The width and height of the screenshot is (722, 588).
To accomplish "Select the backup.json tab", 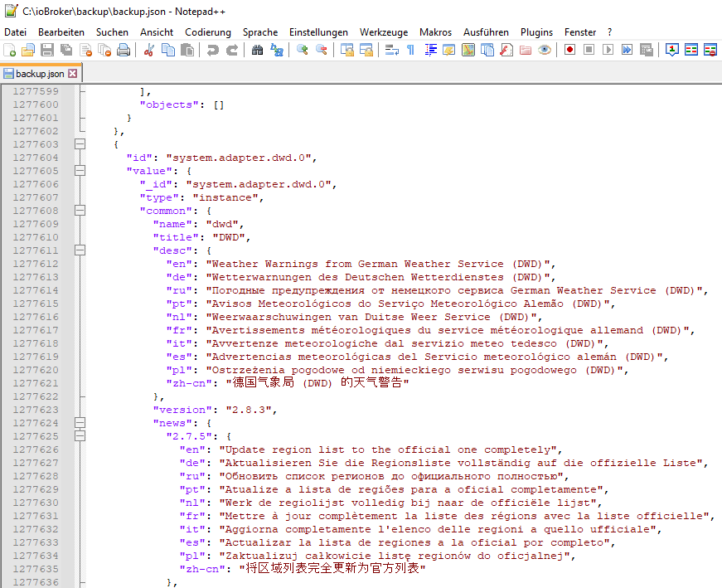I will 40,74.
